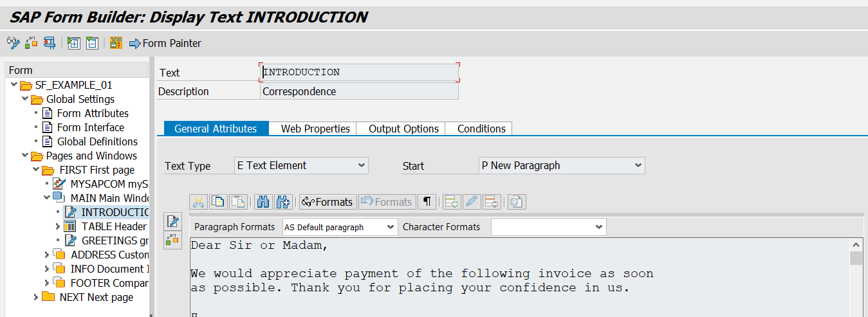The image size is (868, 317).
Task: Expand the NEXT Next page node
Action: (37, 297)
